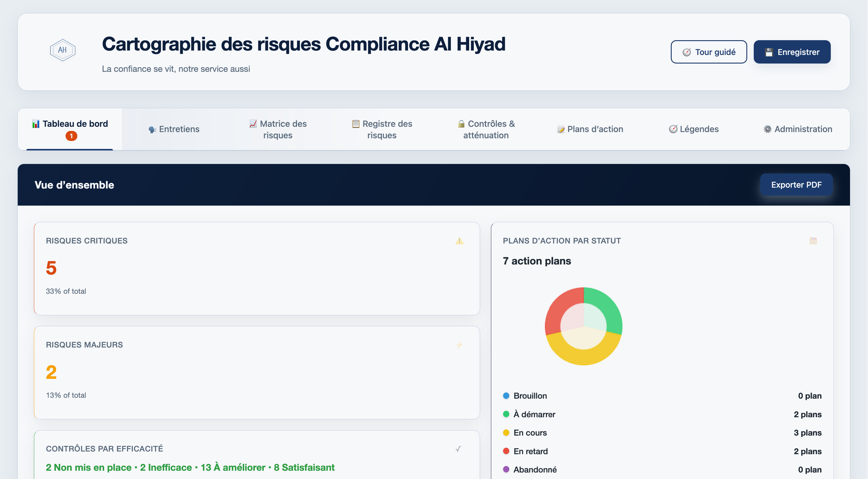
Task: Click the speaking head icon beside Entretiens
Action: coord(152,129)
